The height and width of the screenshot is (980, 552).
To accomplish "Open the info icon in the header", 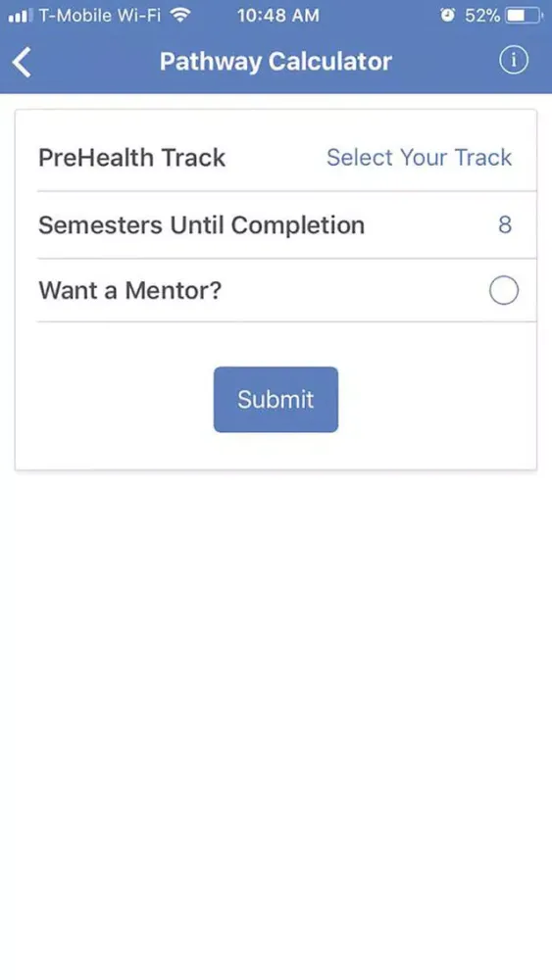I will click(513, 61).
